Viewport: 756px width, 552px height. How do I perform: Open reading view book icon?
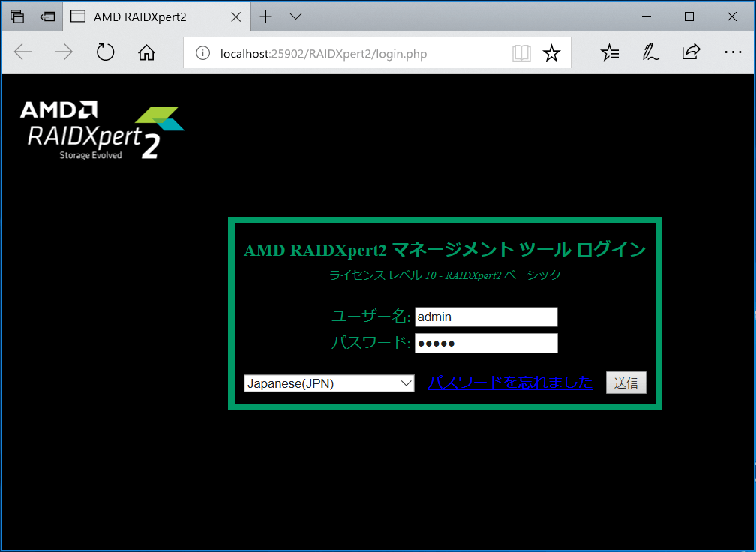point(521,53)
